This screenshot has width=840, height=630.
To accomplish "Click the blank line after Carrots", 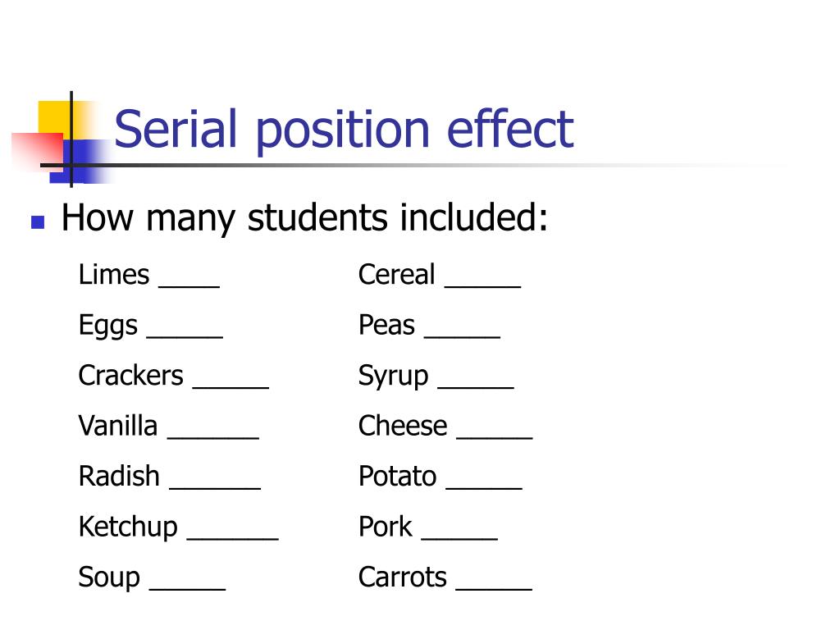I will 494,588.
